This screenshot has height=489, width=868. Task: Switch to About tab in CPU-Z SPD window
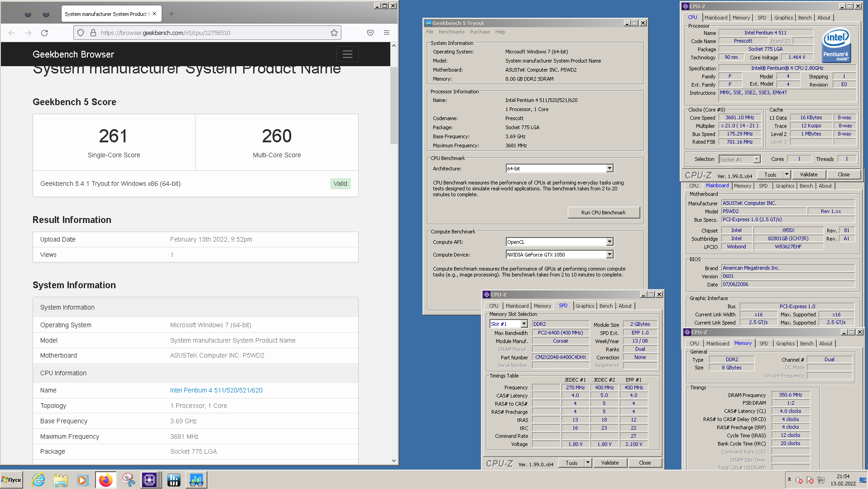coord(625,306)
